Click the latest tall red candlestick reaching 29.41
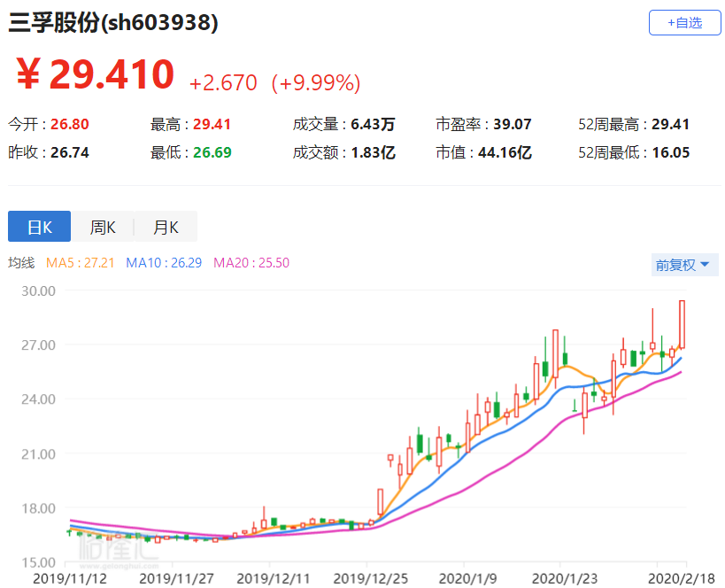The width and height of the screenshot is (725, 588). coord(682,324)
